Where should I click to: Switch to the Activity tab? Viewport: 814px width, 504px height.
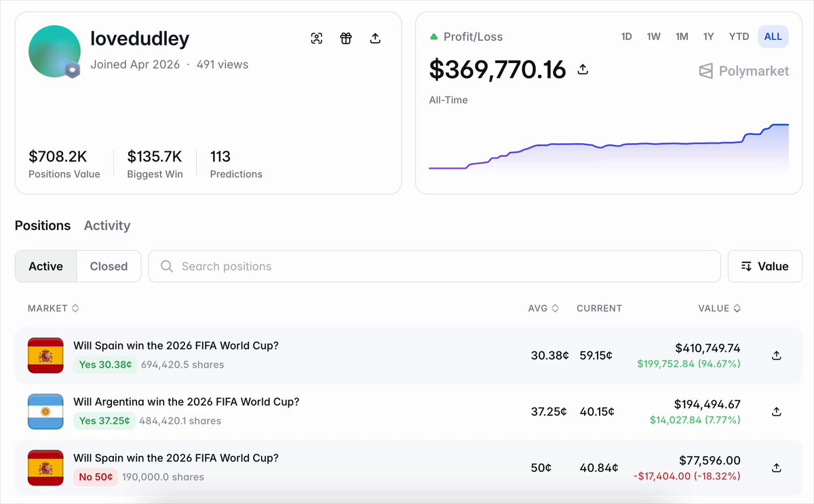[x=107, y=226]
